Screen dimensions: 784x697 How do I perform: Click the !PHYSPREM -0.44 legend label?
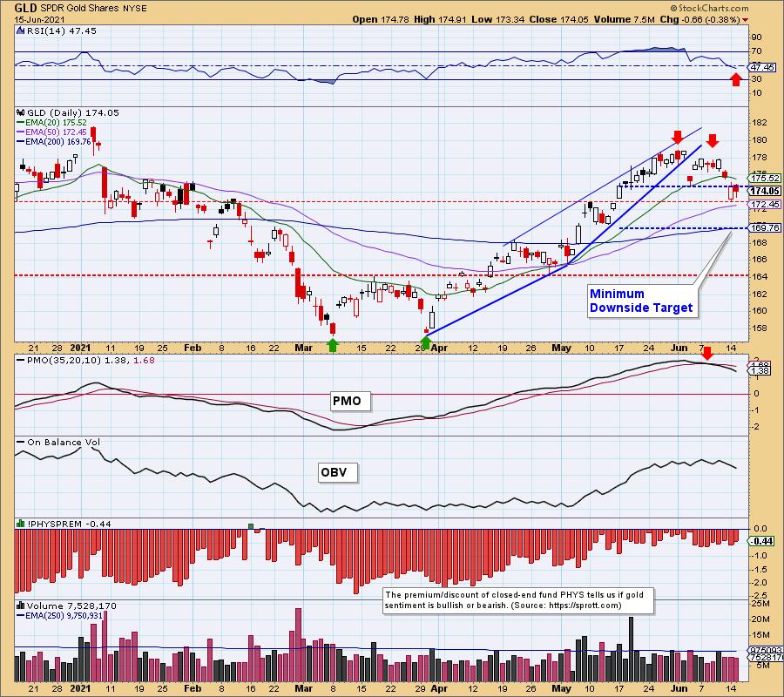(69, 524)
